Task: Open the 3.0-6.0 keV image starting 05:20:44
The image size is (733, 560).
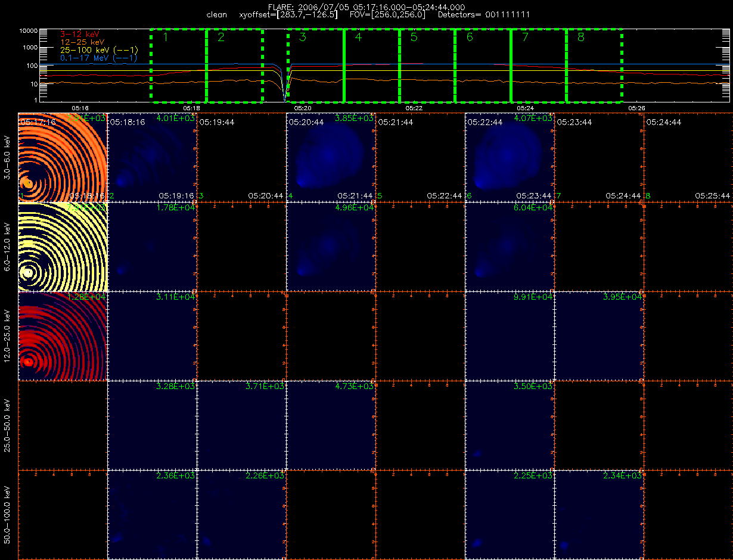Action: [x=331, y=157]
